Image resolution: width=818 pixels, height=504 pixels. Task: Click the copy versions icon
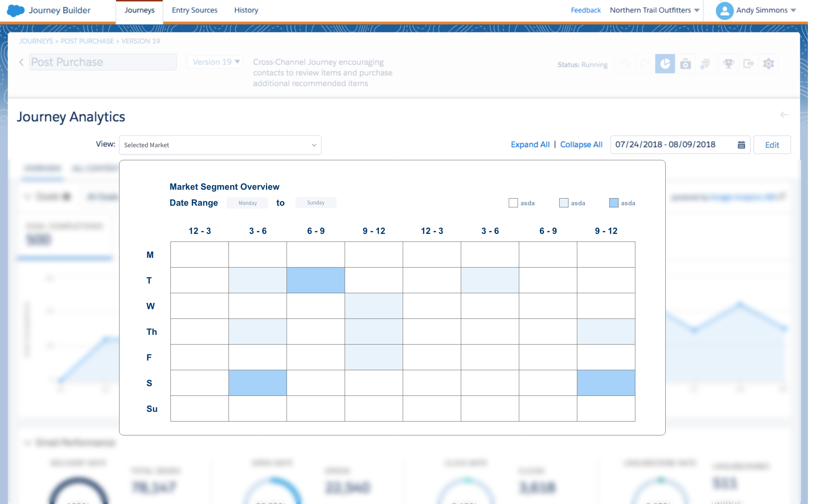point(705,64)
